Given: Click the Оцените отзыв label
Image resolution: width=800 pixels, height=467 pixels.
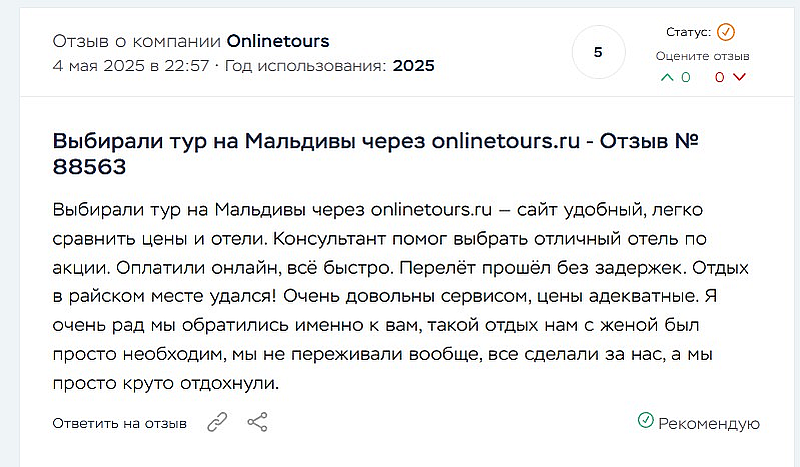Looking at the screenshot, I should (x=703, y=56).
